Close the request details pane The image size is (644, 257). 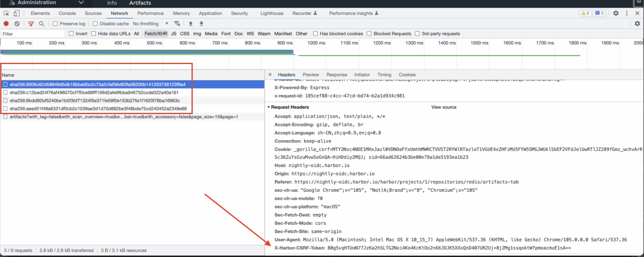[x=270, y=75]
